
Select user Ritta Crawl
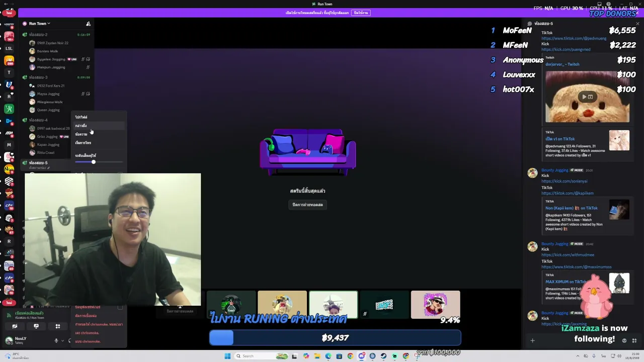46,153
